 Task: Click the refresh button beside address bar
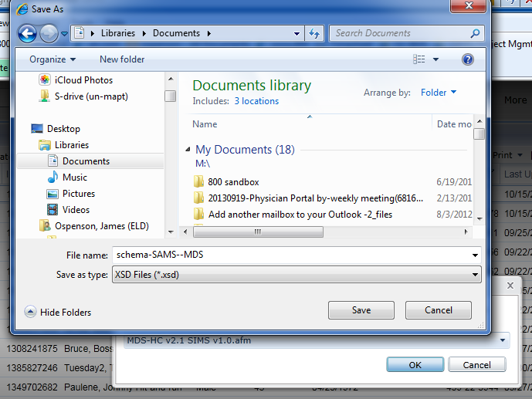pos(314,34)
